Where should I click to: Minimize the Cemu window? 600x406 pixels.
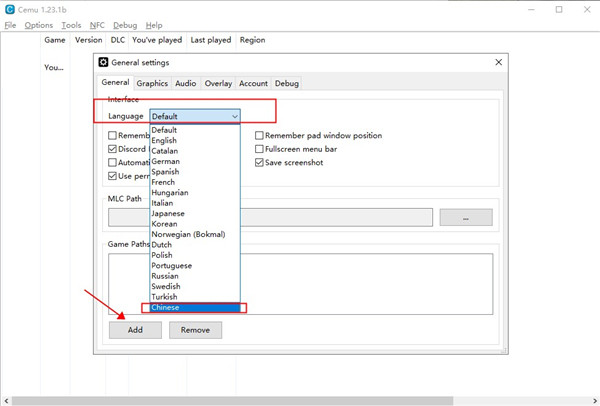click(531, 10)
